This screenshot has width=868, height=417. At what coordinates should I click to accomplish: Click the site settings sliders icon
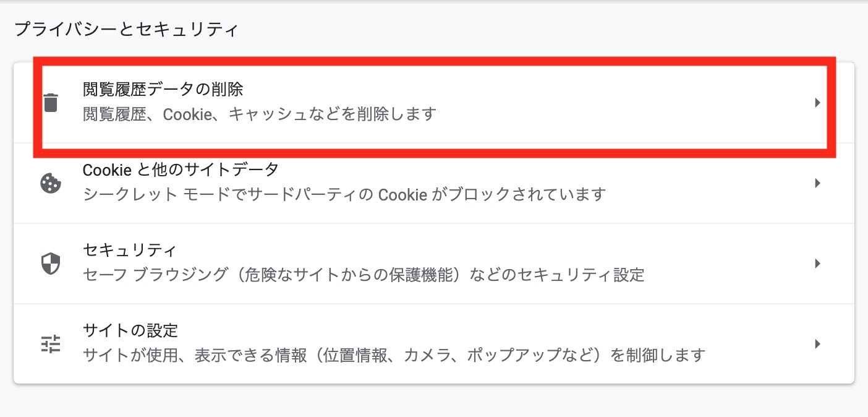tap(51, 344)
